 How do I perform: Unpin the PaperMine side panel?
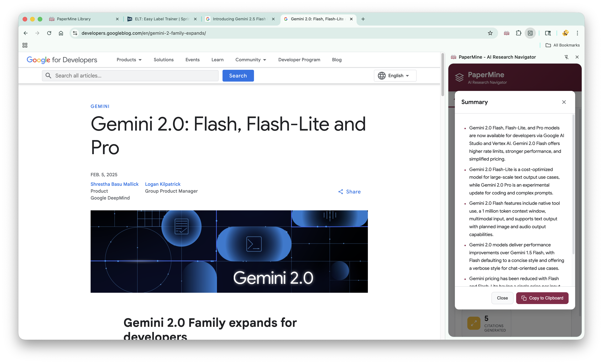[566, 57]
